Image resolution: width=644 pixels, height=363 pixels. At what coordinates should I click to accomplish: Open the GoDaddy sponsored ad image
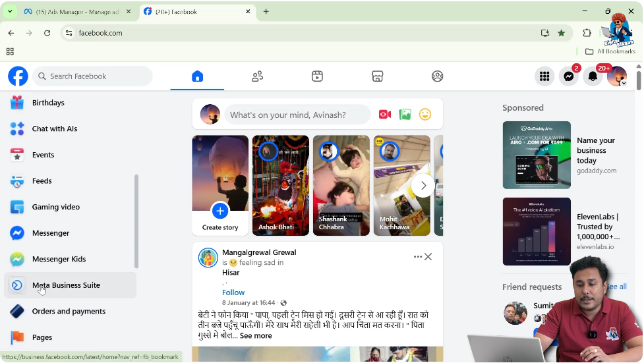click(x=537, y=155)
